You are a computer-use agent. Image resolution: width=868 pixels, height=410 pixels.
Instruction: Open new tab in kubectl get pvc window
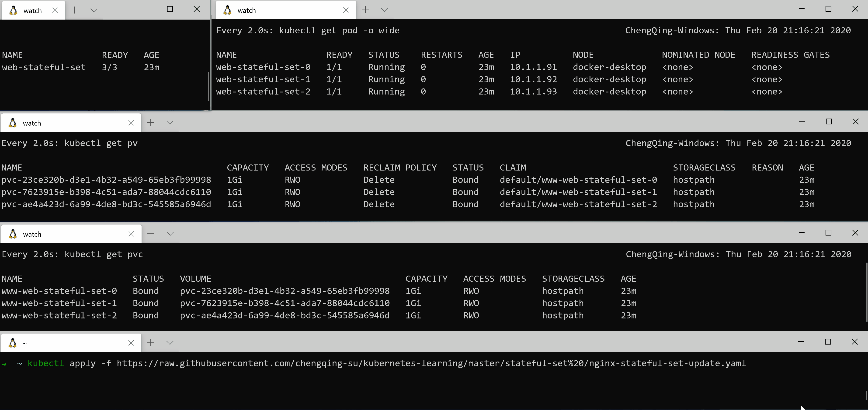[151, 234]
